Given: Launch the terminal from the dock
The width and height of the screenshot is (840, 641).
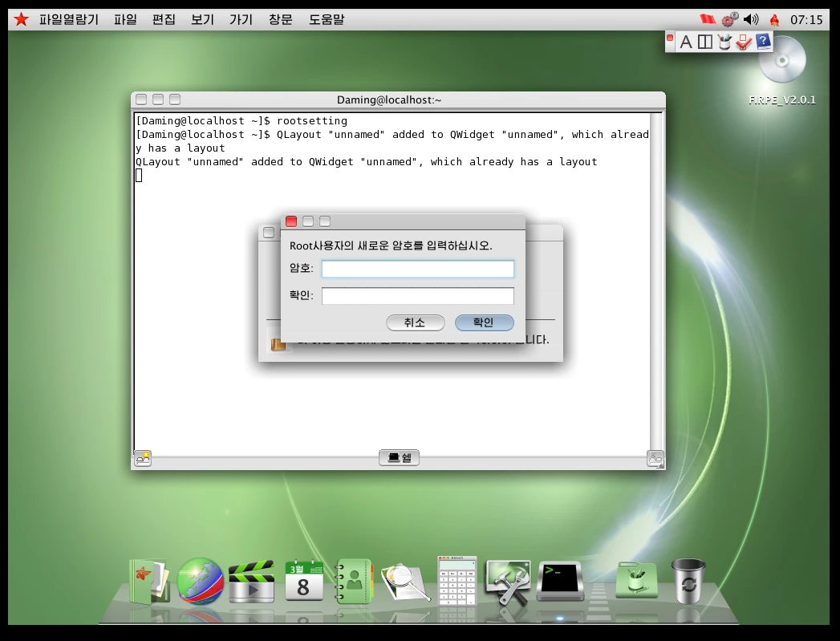Looking at the screenshot, I should (559, 581).
